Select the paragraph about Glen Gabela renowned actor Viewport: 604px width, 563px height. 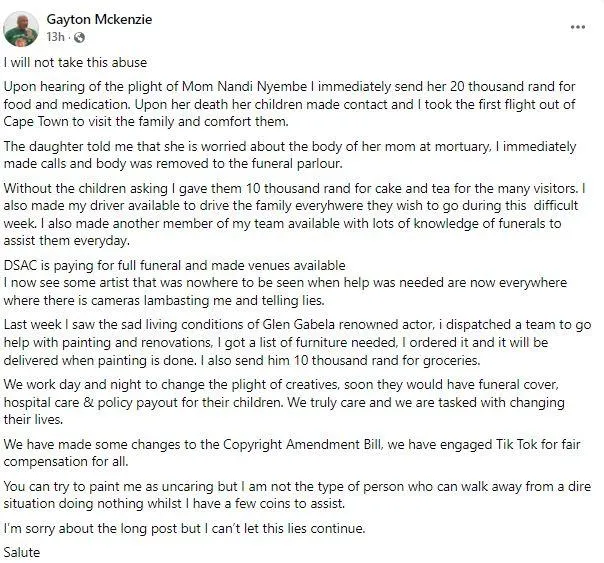click(297, 342)
